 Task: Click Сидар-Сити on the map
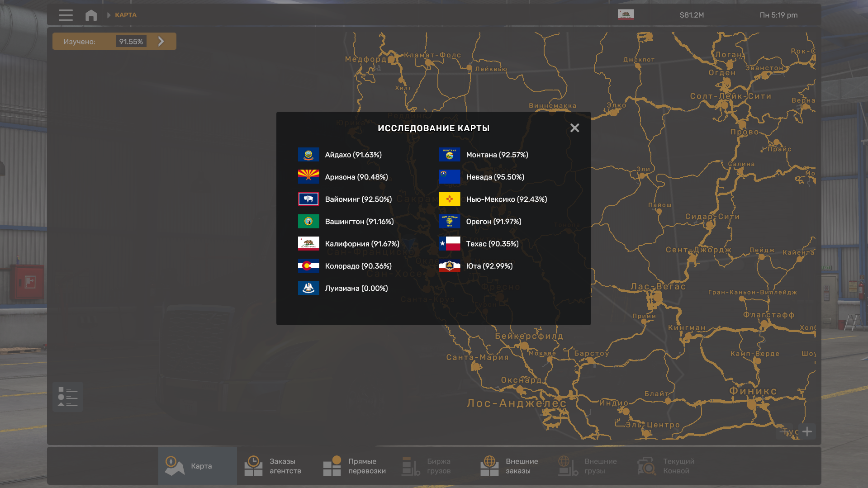coord(712,217)
